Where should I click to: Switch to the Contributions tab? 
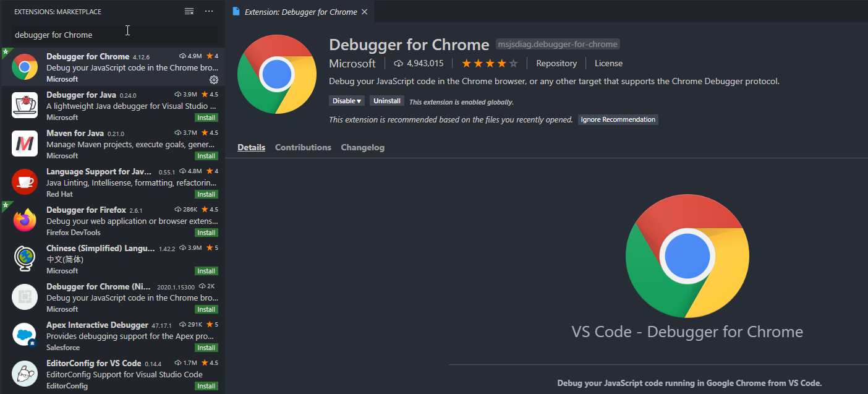303,148
